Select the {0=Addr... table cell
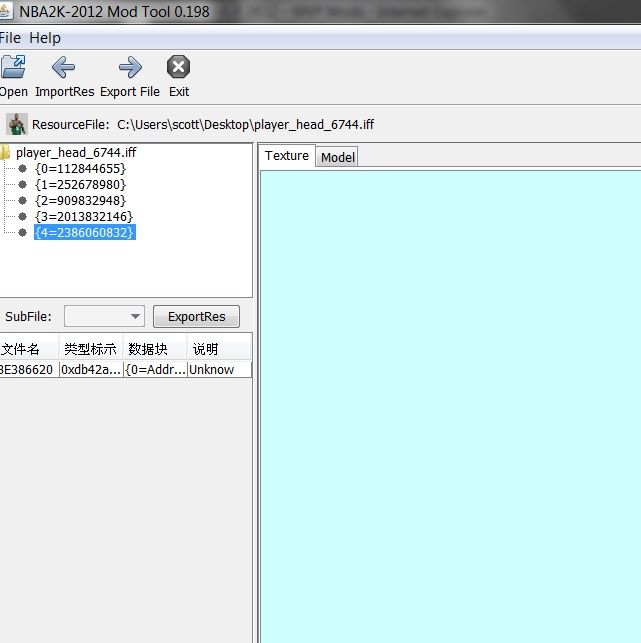 coord(155,369)
